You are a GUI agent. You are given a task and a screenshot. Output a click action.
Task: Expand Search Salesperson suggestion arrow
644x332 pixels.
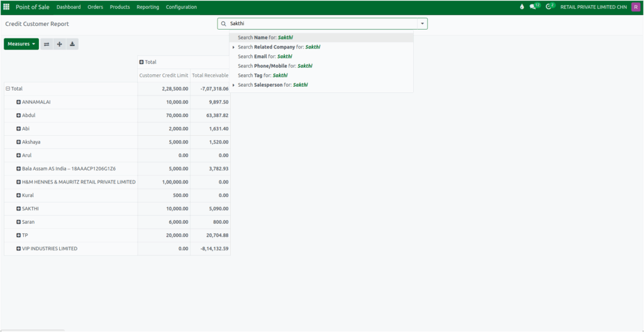[x=234, y=85]
